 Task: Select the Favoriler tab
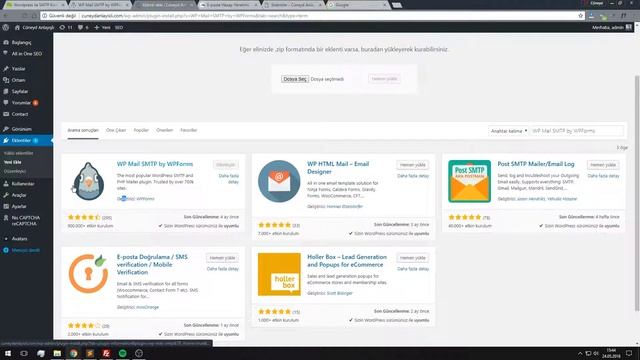[189, 130]
